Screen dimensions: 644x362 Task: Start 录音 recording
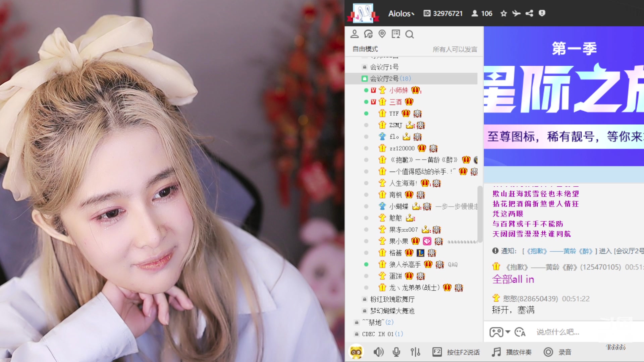click(557, 352)
